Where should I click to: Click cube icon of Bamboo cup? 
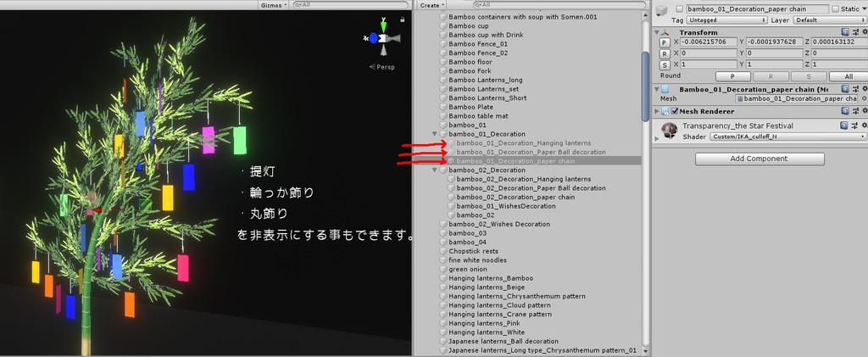[443, 26]
